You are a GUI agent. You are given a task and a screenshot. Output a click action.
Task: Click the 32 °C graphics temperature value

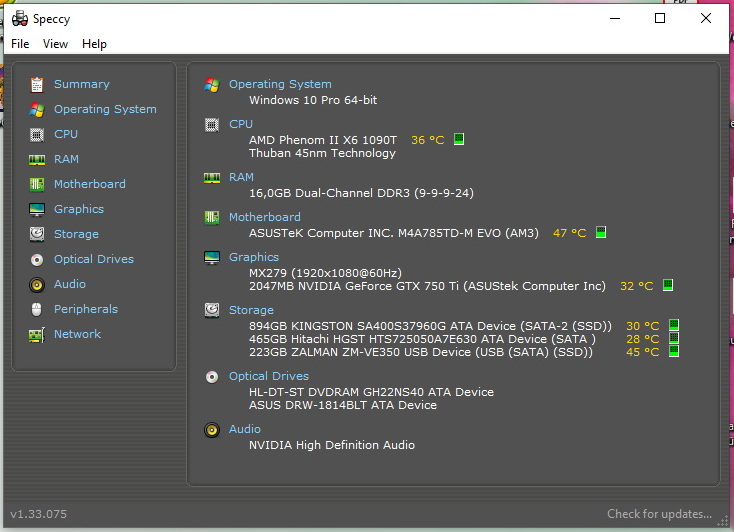pyautogui.click(x=636, y=286)
